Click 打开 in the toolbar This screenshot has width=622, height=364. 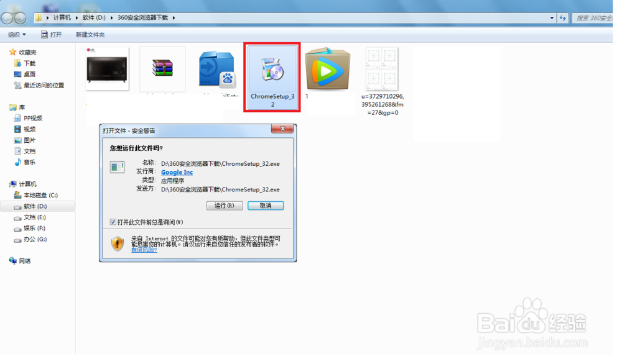pyautogui.click(x=52, y=35)
